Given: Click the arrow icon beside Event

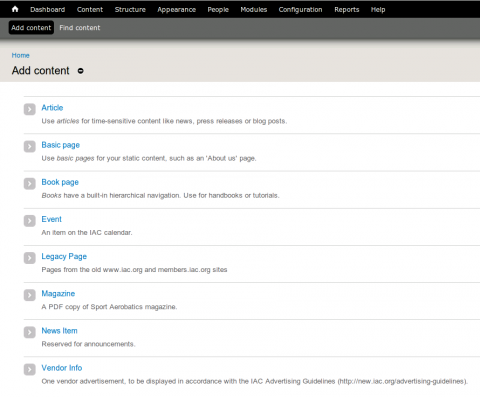Looking at the screenshot, I should [30, 221].
